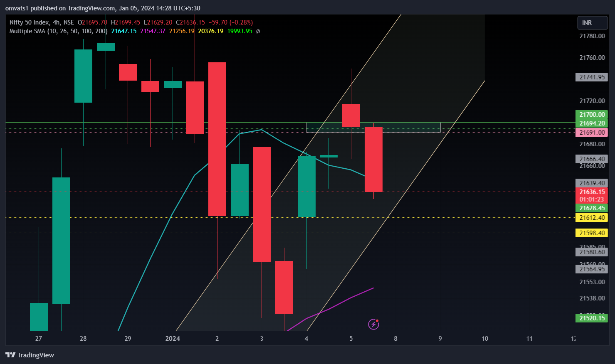Click the 21580.60 price label

pyautogui.click(x=592, y=252)
